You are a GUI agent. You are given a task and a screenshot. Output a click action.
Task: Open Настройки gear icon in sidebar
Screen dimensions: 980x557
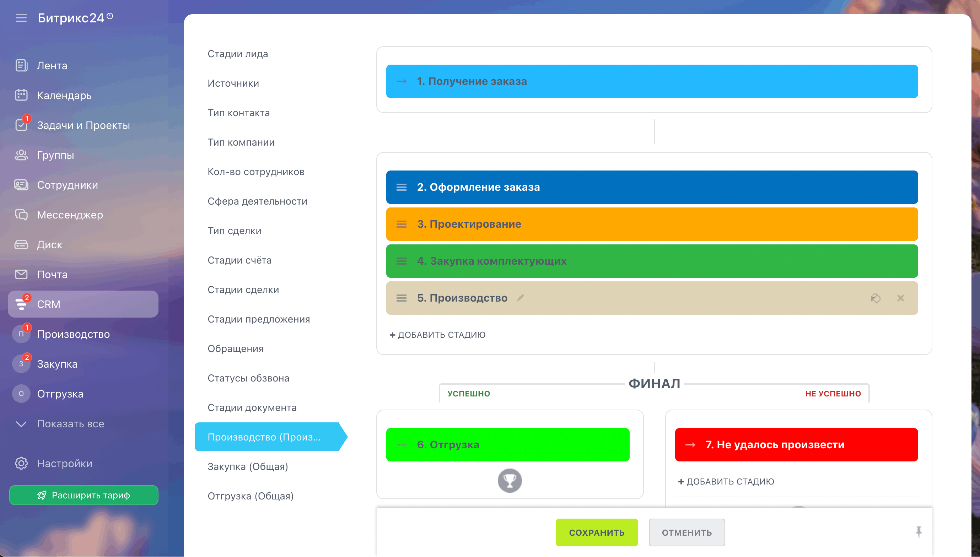(21, 463)
